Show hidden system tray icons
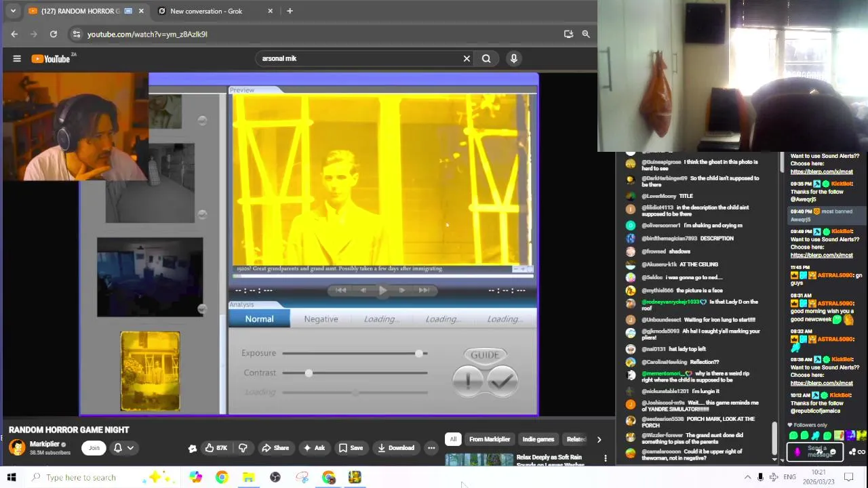The width and height of the screenshot is (868, 488). click(x=747, y=477)
